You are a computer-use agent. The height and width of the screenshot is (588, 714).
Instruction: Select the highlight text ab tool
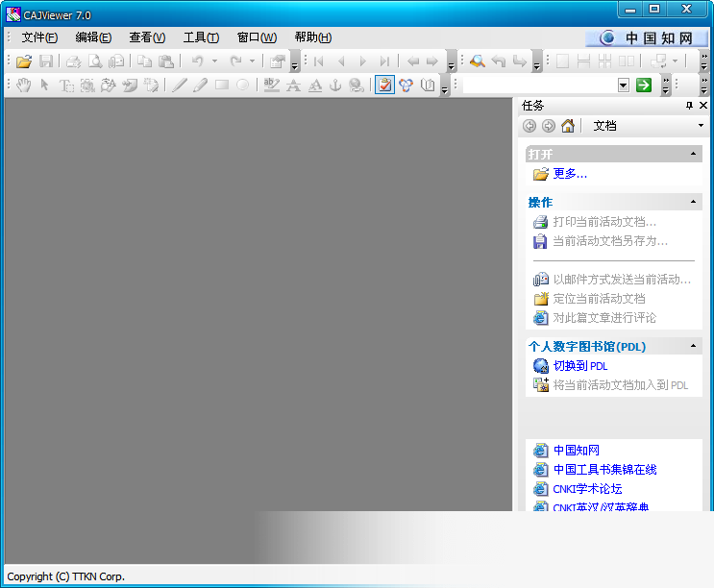point(272,86)
